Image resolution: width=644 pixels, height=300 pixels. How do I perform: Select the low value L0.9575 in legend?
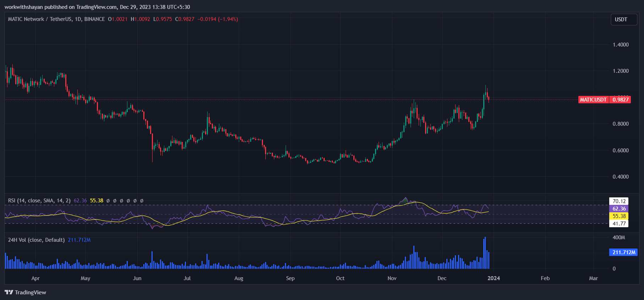163,19
